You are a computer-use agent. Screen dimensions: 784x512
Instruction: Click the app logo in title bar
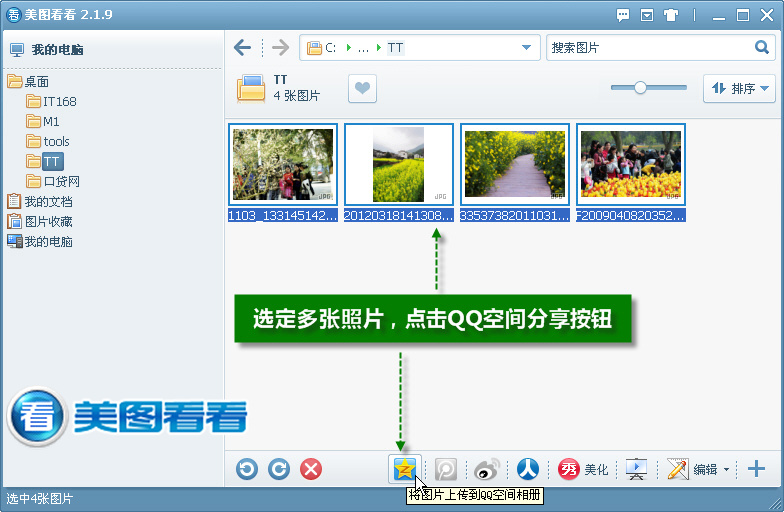pyautogui.click(x=14, y=15)
